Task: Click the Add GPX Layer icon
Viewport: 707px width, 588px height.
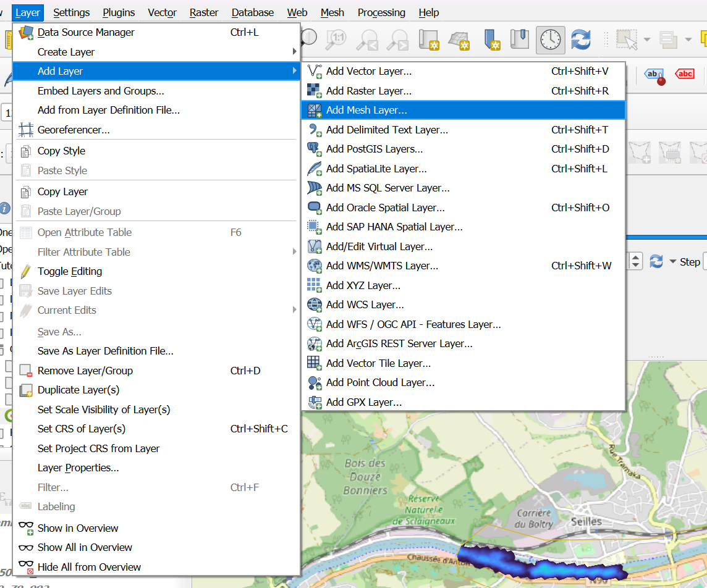Action: (315, 402)
